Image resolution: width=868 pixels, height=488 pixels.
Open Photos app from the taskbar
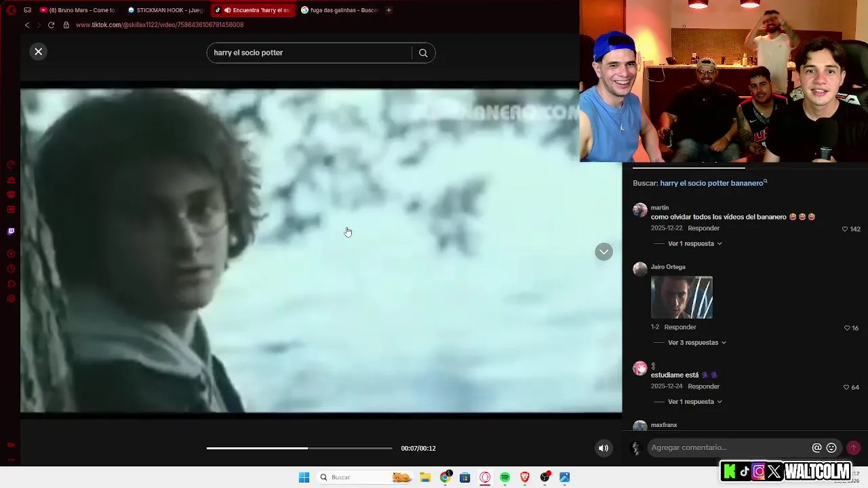pyautogui.click(x=564, y=477)
